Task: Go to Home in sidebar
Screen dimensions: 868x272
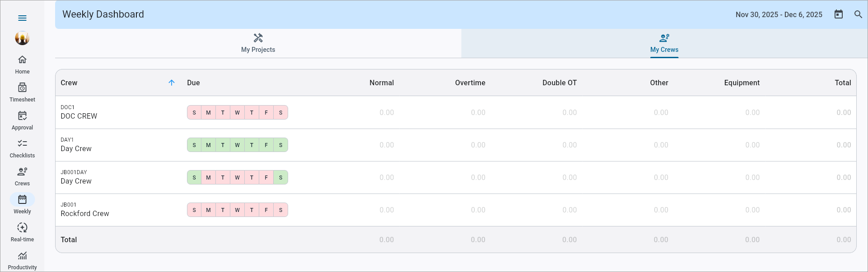Action: [x=22, y=65]
